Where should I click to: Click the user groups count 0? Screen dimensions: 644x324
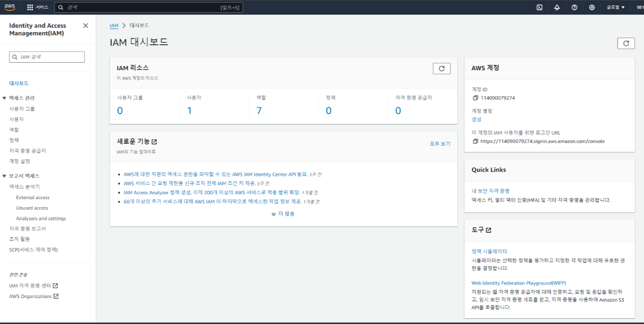[120, 111]
